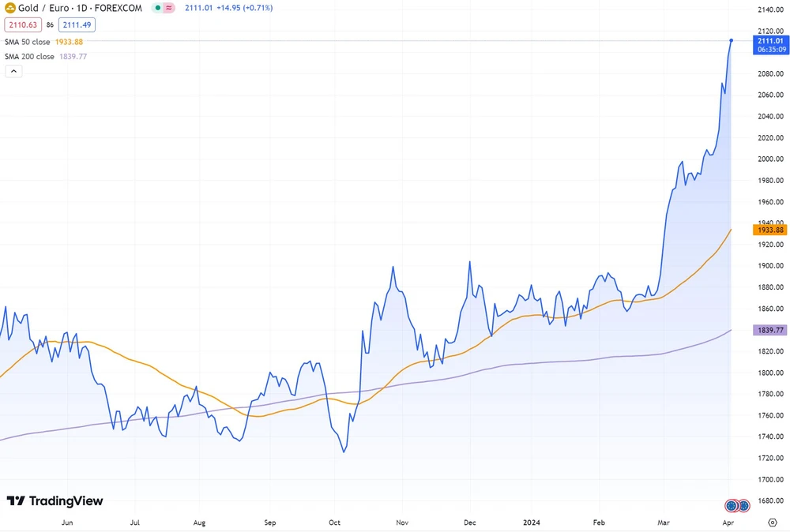Click the green data status dot in header

pyautogui.click(x=158, y=7)
